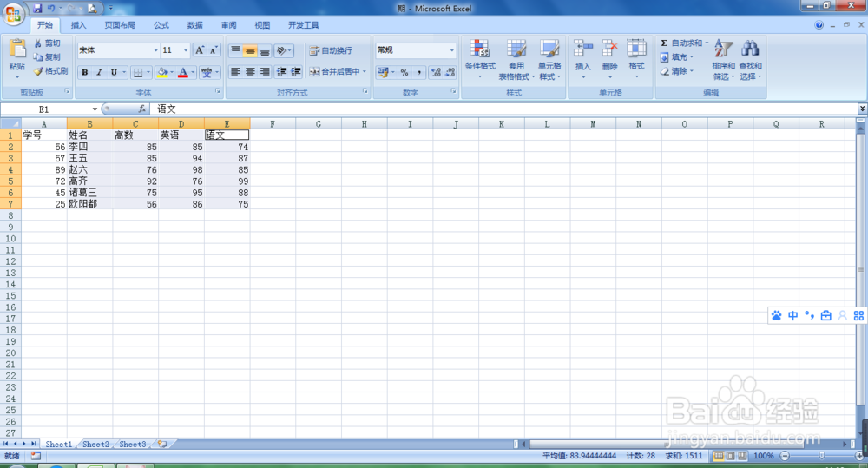Activate the Format Painter 格式刷

tap(50, 71)
